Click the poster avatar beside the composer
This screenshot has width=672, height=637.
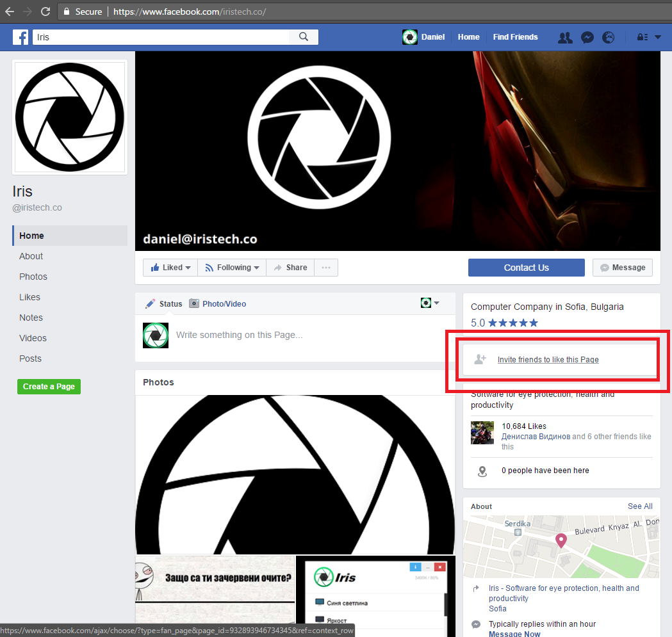[156, 335]
